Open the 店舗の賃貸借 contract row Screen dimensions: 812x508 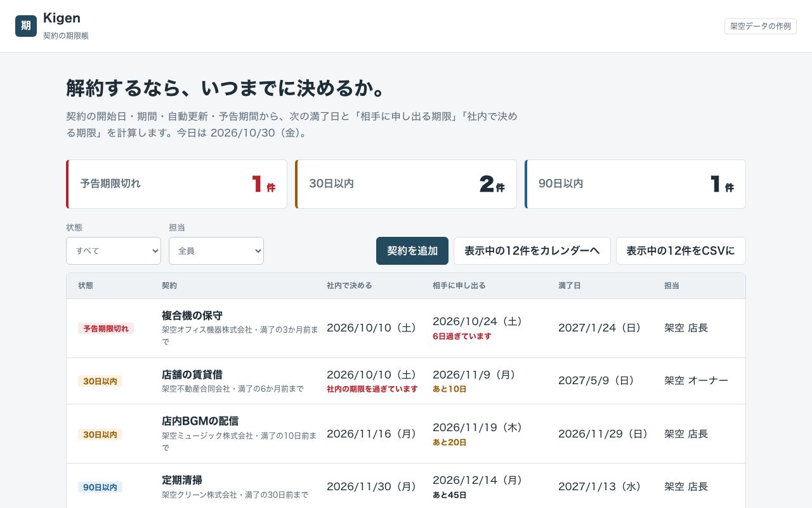pyautogui.click(x=406, y=381)
